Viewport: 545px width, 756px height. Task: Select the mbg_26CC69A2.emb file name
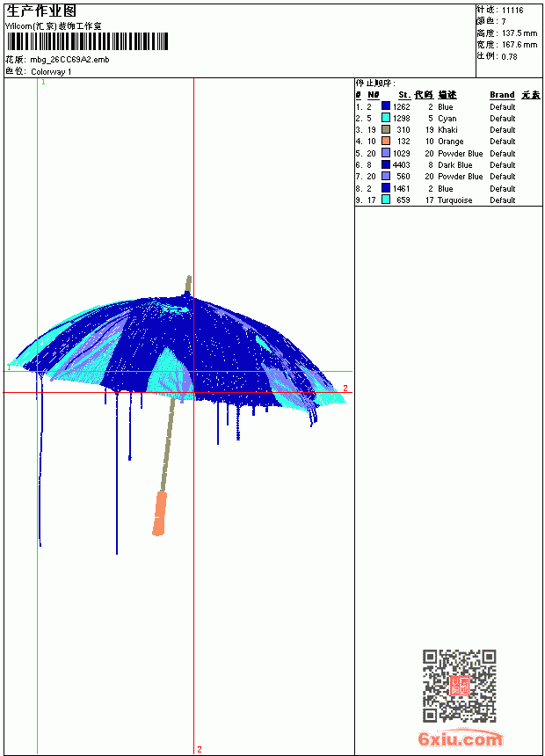[69, 60]
